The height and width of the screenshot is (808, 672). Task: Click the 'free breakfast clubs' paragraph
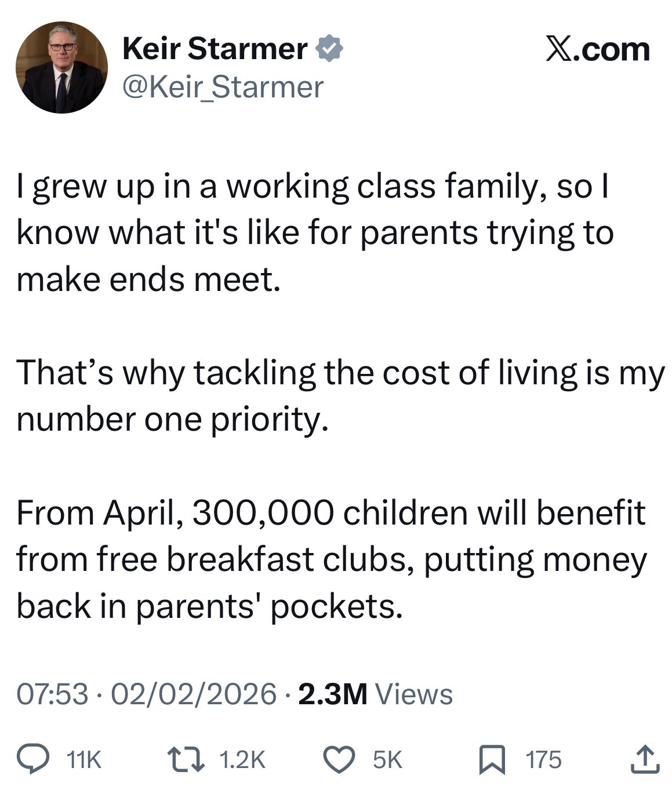click(330, 559)
